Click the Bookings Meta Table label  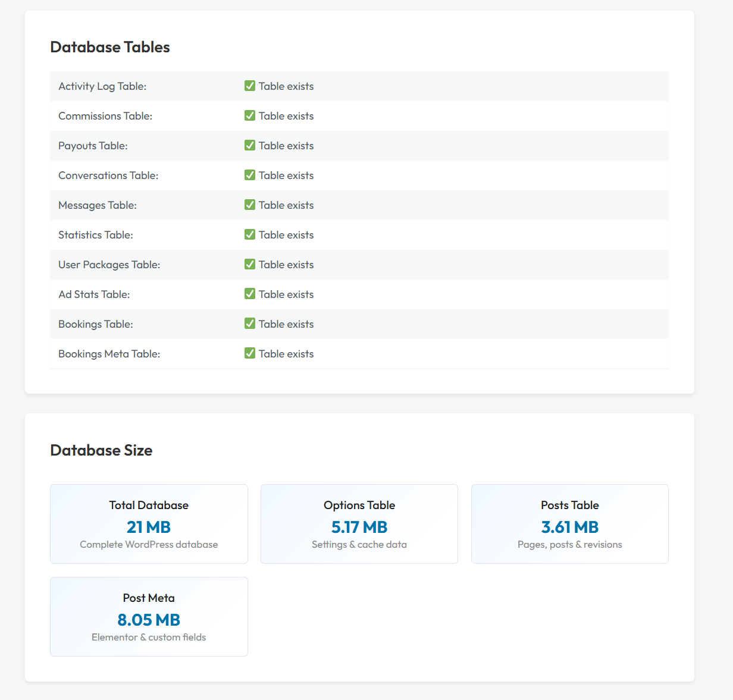[109, 354]
